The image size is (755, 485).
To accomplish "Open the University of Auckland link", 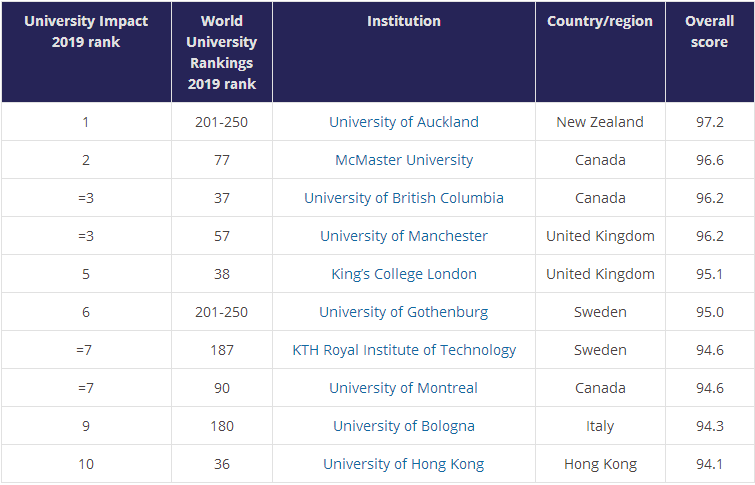I will click(403, 122).
